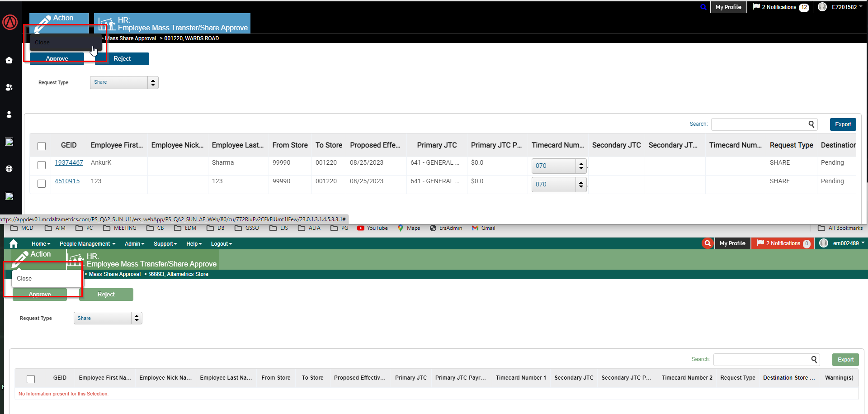Click the user avatar beside E7201582
This screenshot has height=414, width=868.
(x=822, y=7)
